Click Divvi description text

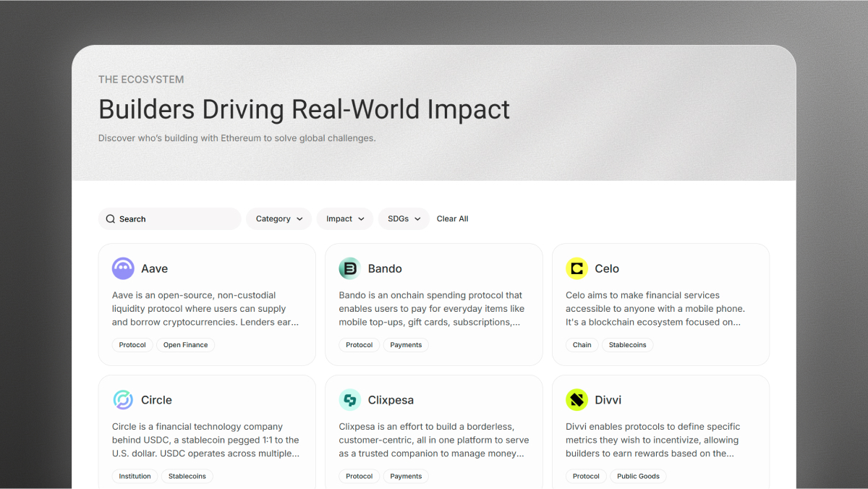coord(652,441)
